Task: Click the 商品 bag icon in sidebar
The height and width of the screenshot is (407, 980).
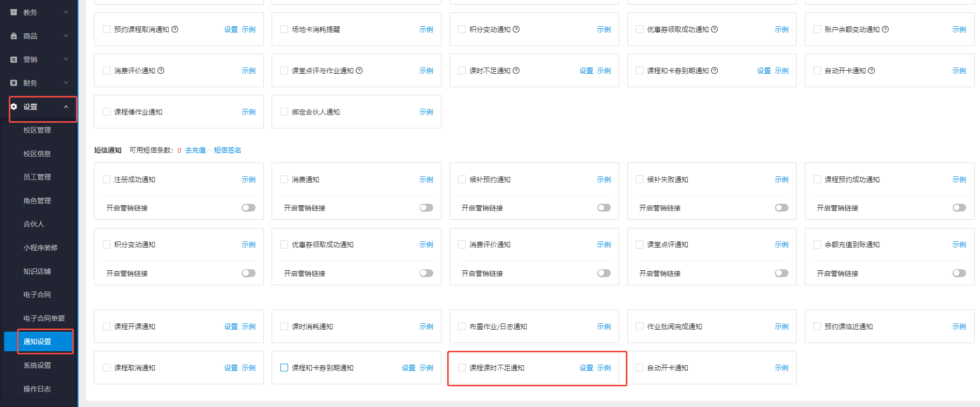Action: [x=14, y=36]
